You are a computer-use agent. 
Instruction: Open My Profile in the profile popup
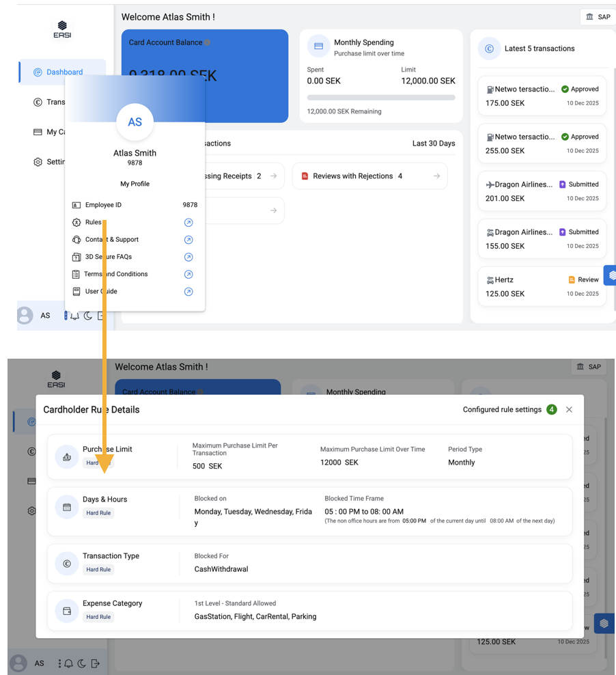(135, 184)
